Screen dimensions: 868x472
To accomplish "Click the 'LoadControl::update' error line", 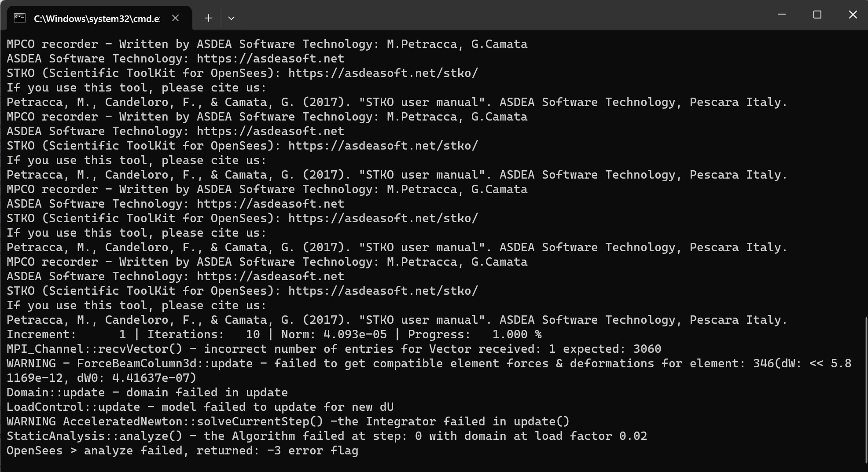I will [x=200, y=407].
